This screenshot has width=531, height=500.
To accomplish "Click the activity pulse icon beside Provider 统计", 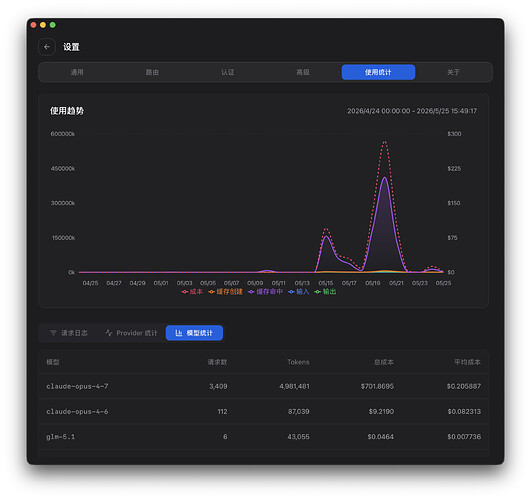I will click(x=109, y=333).
